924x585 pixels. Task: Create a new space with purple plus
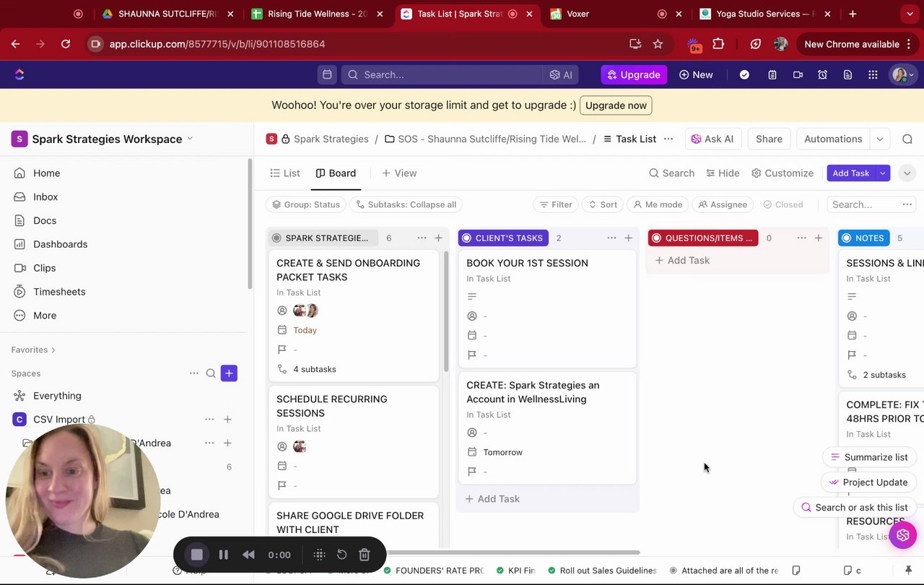229,373
